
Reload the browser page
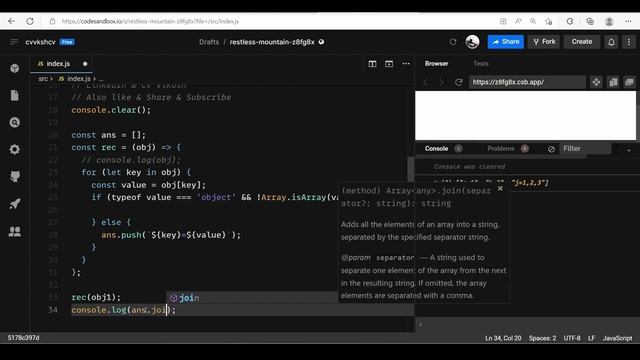tap(30, 21)
